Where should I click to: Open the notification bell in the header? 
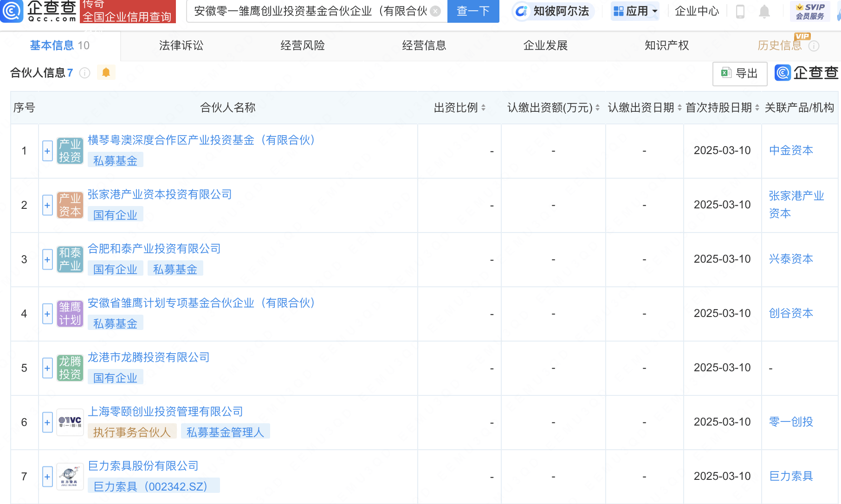click(764, 11)
